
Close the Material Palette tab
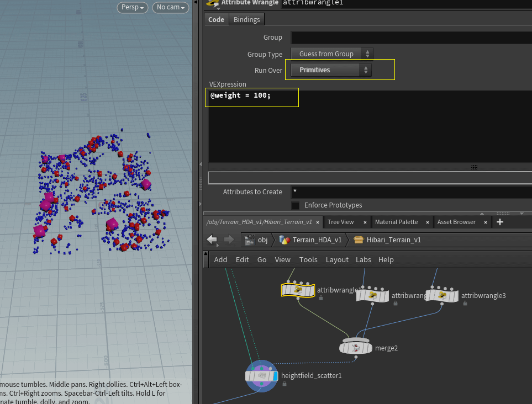coord(426,222)
